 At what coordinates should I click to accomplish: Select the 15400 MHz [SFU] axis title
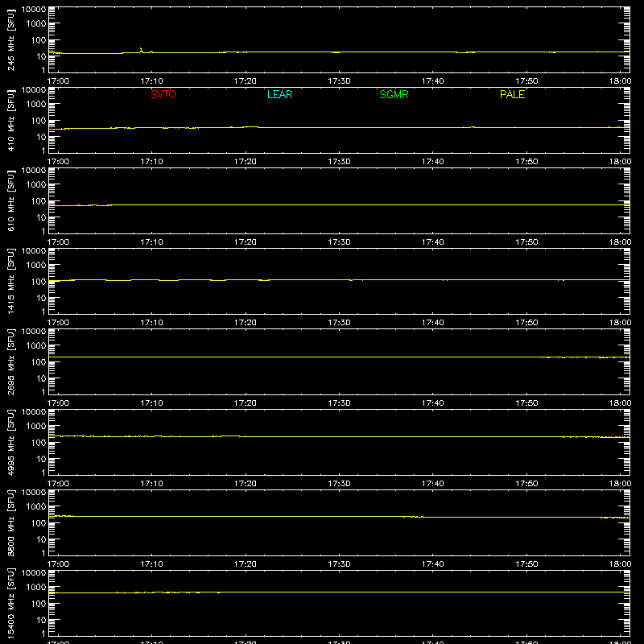tap(11, 603)
